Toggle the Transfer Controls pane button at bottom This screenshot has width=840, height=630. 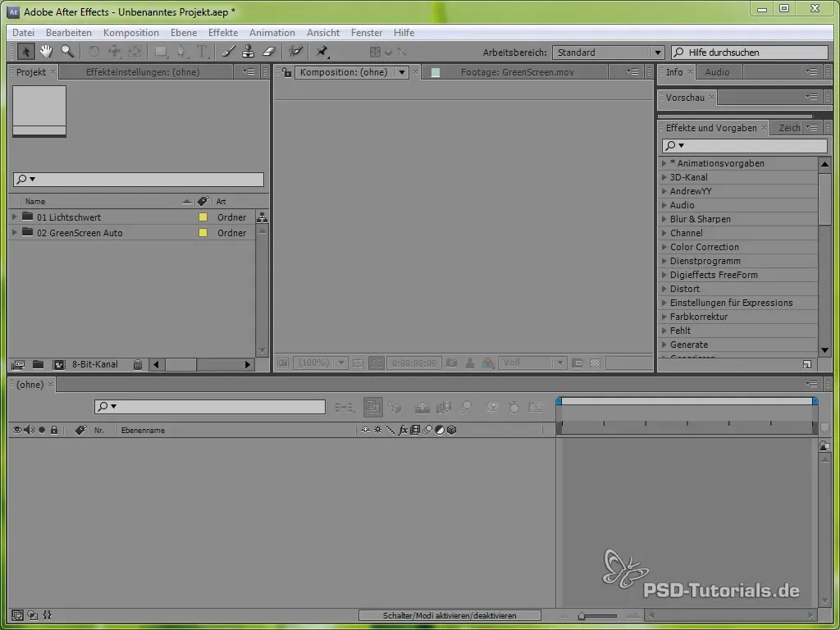coord(32,615)
